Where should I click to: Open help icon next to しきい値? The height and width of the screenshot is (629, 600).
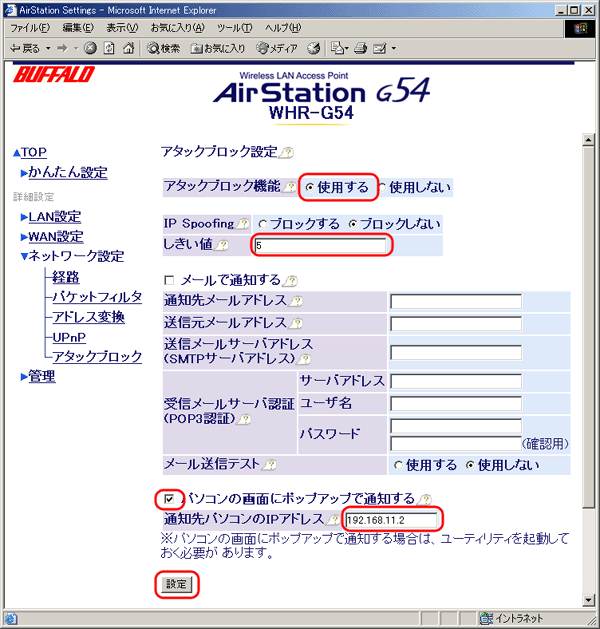(x=222, y=245)
